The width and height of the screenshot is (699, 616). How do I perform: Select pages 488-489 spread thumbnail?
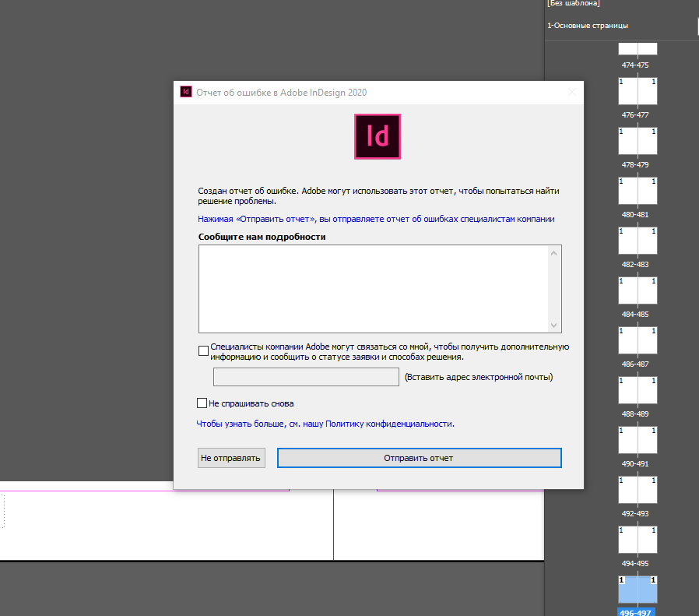click(x=638, y=391)
